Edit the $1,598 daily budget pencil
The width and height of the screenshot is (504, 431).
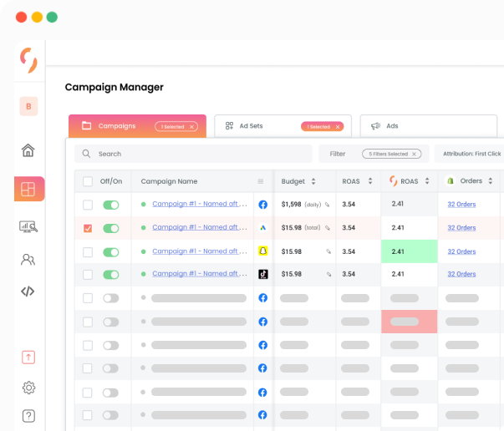(x=327, y=205)
